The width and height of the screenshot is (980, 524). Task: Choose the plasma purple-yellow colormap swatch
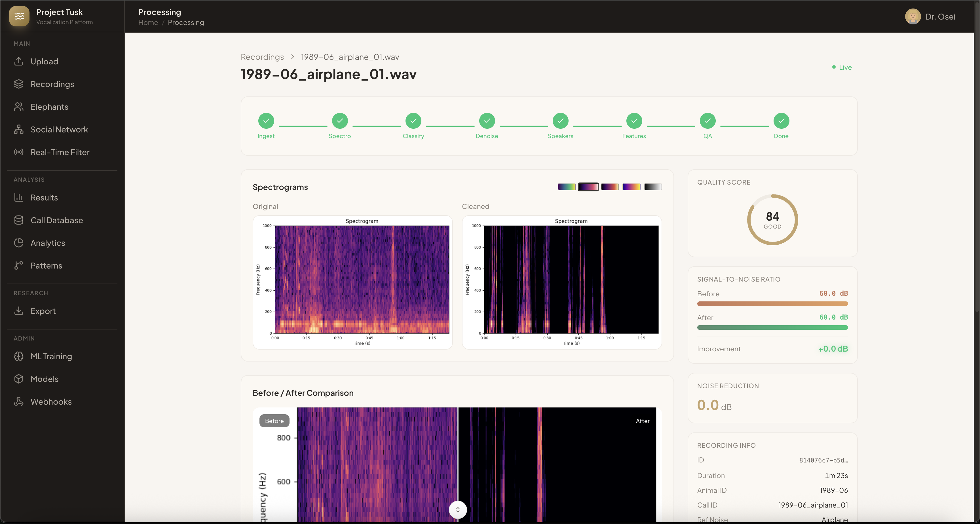point(631,187)
